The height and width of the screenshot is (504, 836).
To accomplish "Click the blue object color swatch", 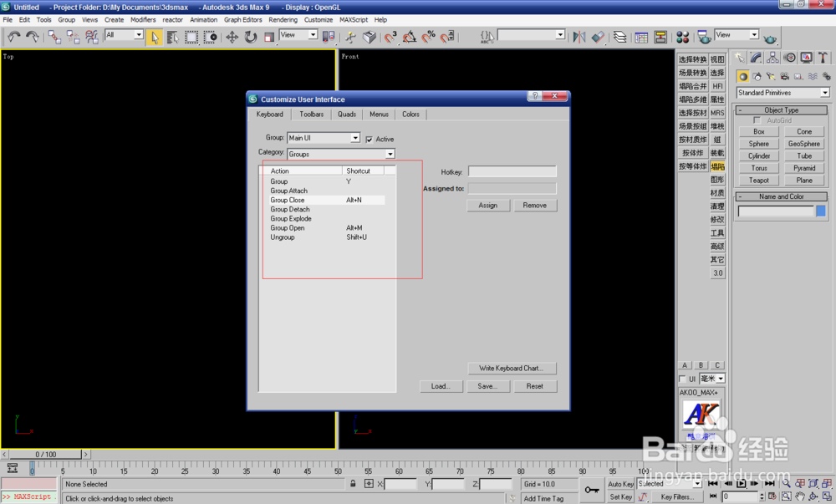I will tap(821, 211).
